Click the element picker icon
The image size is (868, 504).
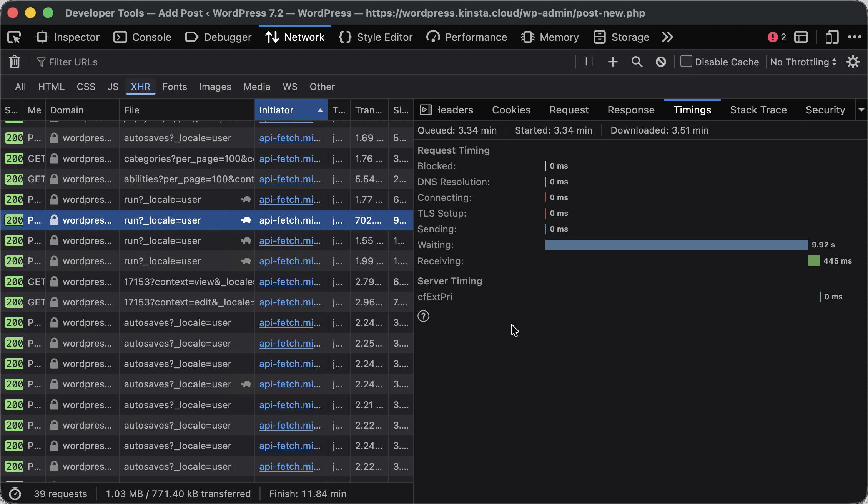pos(14,37)
